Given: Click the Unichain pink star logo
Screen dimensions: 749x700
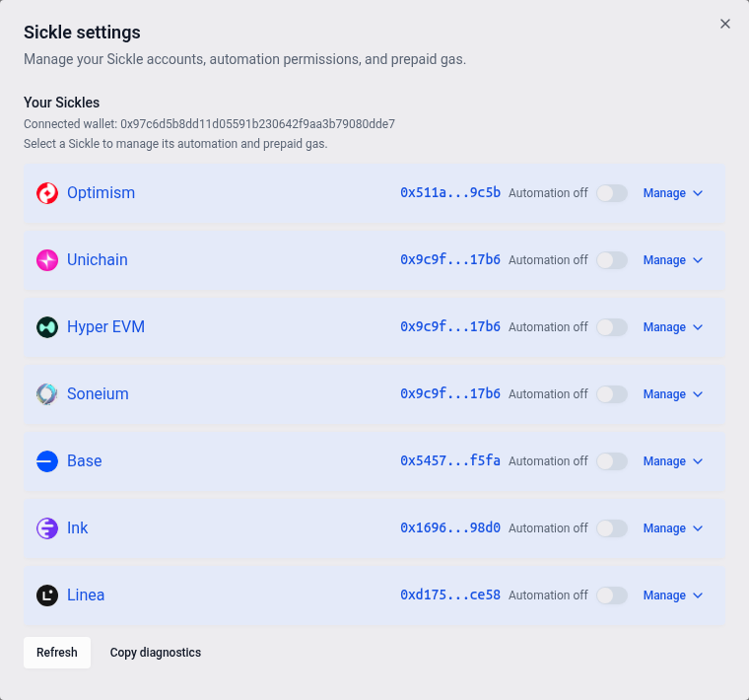Looking at the screenshot, I should [x=47, y=260].
